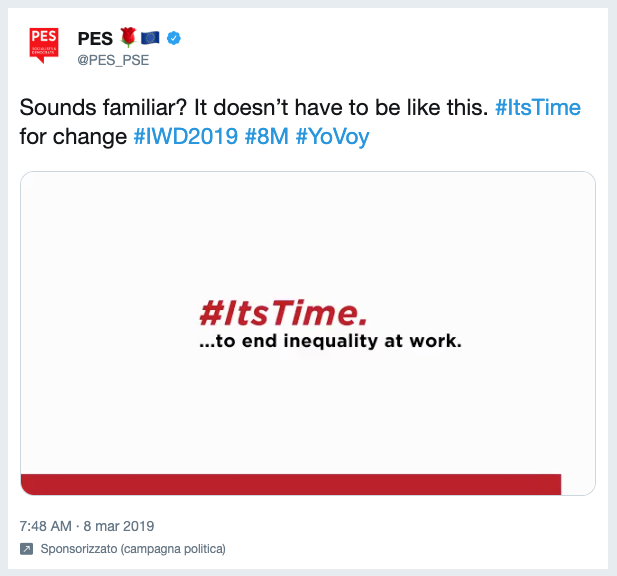Image resolution: width=617 pixels, height=576 pixels.
Task: Open the #IWD2019 hashtag
Action: point(186,137)
